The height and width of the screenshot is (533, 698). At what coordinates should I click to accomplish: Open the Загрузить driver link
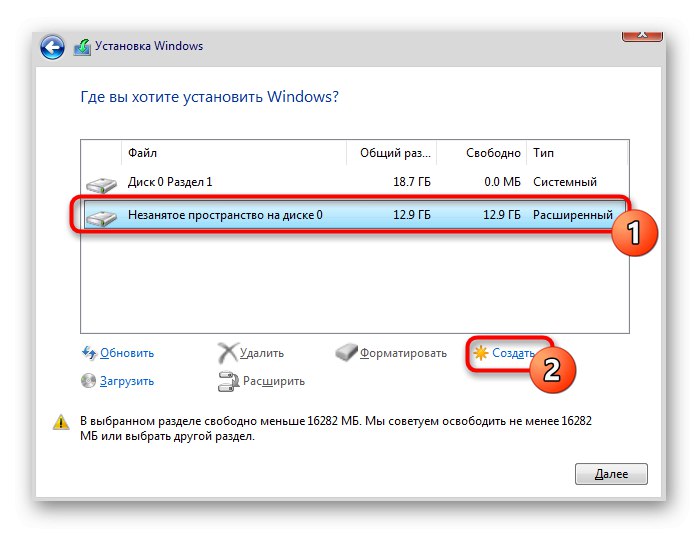coord(127,381)
